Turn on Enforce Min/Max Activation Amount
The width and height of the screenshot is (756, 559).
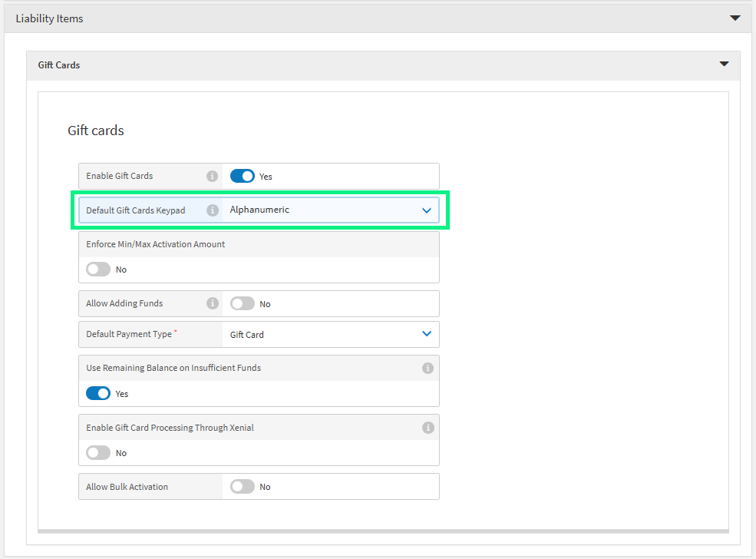pyautogui.click(x=98, y=270)
